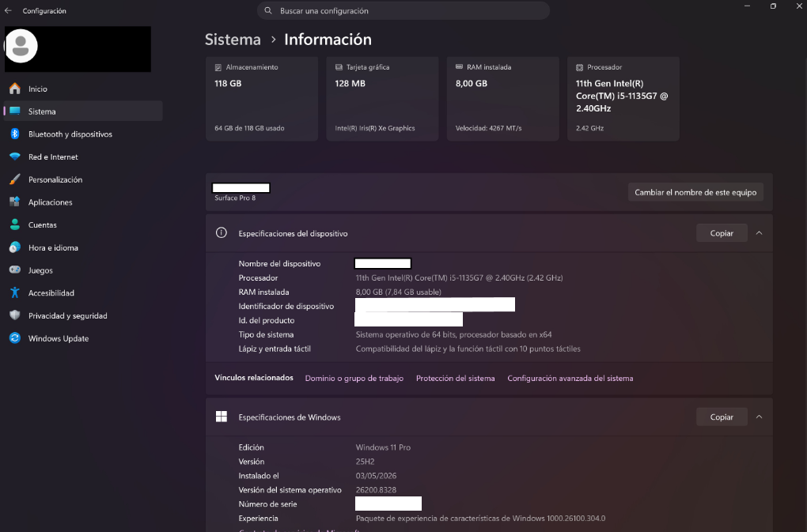The width and height of the screenshot is (807, 532).
Task: Click the Hora e idioma clock icon
Action: (x=15, y=247)
